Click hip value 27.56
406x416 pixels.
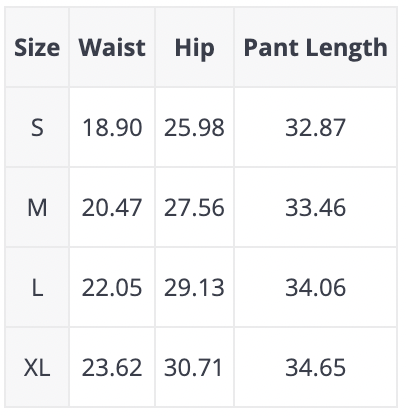pyautogui.click(x=194, y=208)
